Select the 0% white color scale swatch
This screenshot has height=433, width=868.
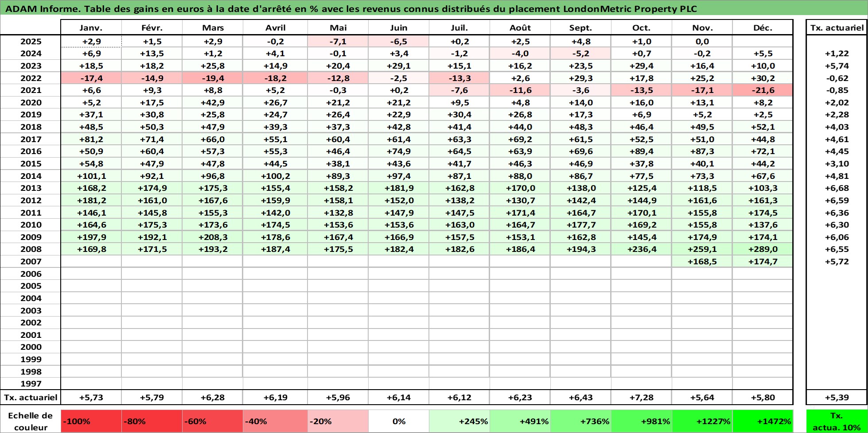point(399,421)
